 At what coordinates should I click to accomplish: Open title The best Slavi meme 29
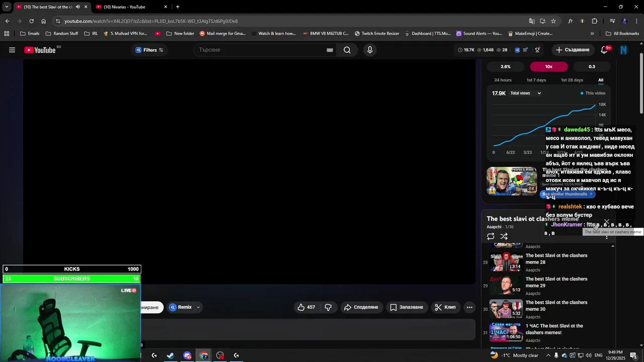pyautogui.click(x=556, y=282)
